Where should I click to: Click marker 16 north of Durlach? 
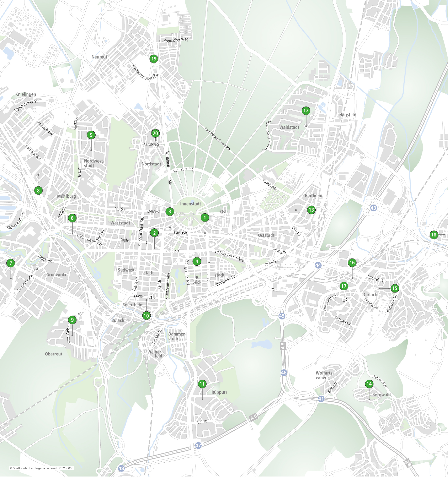tap(352, 263)
